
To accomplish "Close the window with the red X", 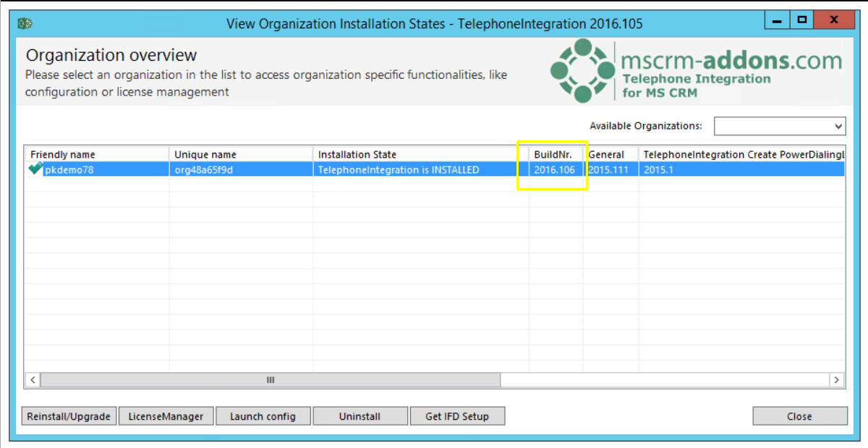I will click(x=834, y=21).
